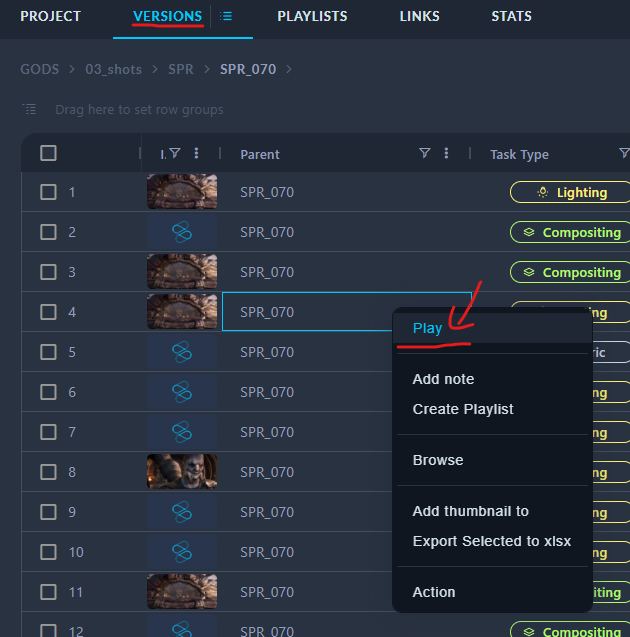
Task: Click the row groups icon
Action: tap(29, 109)
